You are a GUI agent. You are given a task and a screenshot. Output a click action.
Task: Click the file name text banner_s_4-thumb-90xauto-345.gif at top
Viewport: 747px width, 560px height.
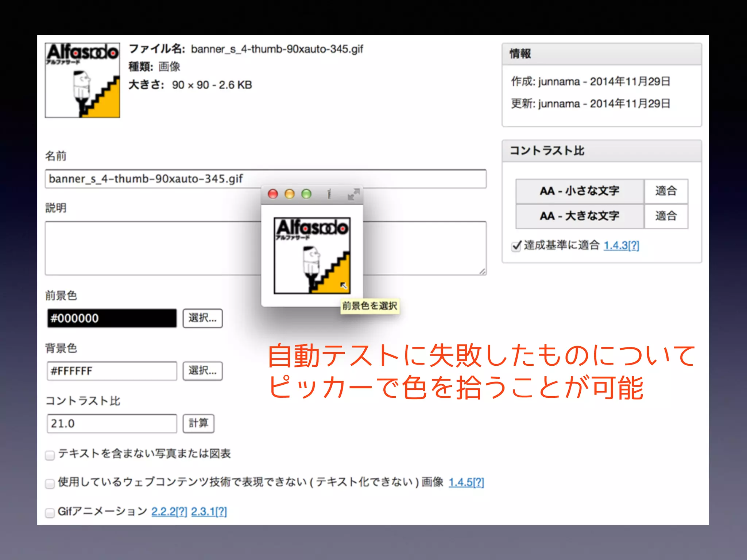277,49
